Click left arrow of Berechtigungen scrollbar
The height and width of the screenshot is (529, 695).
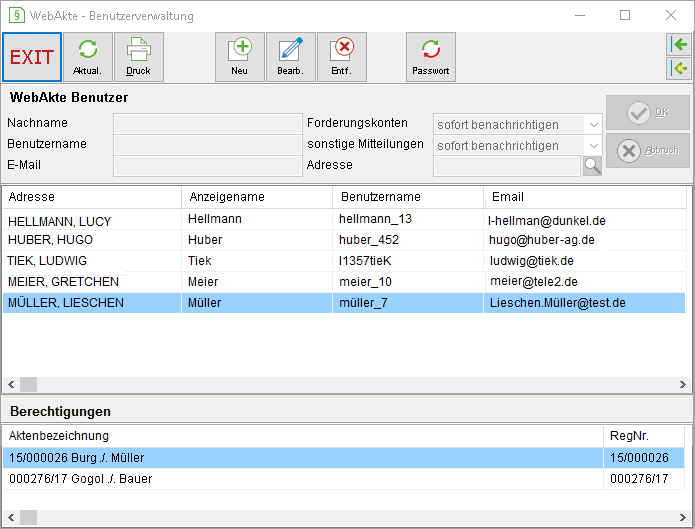click(11, 517)
